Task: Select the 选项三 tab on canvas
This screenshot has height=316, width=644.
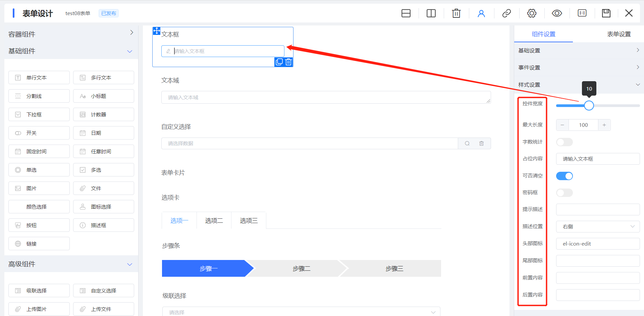Action: 249,220
